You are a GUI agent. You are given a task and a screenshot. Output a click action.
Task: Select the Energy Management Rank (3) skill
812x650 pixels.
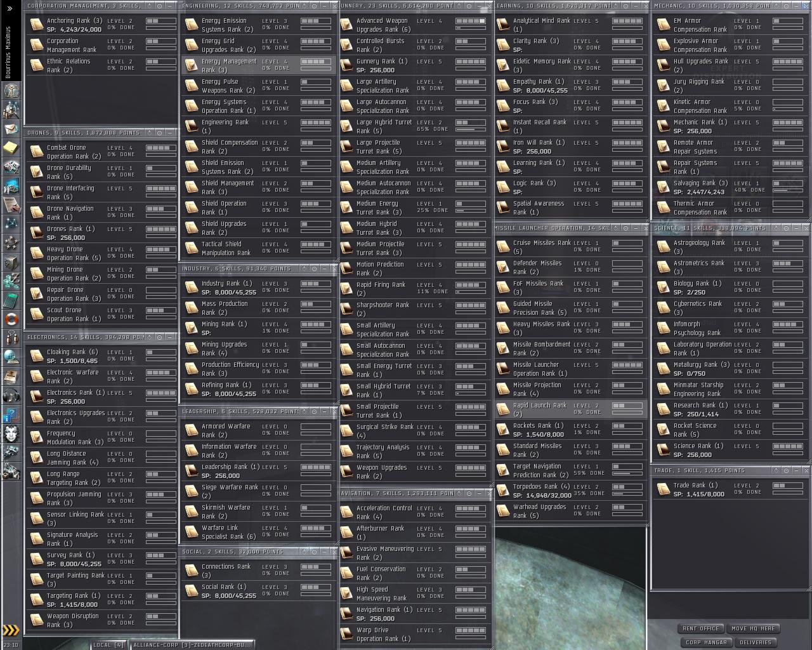click(259, 65)
